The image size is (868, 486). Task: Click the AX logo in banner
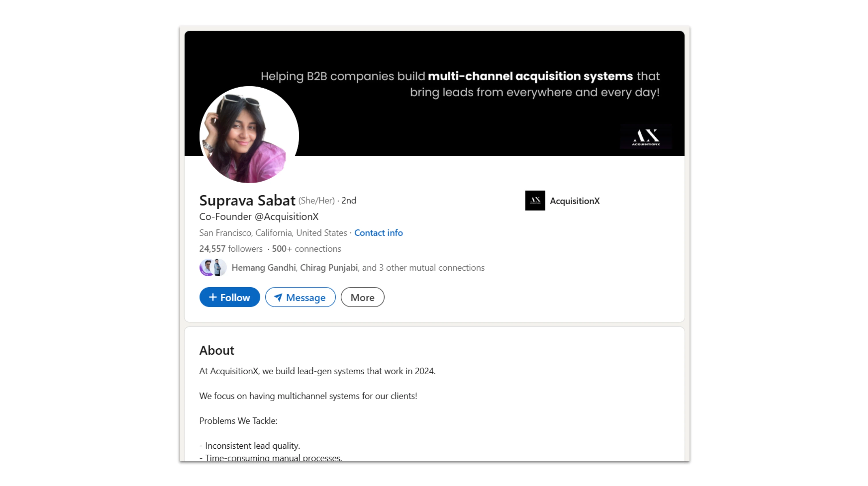(646, 137)
